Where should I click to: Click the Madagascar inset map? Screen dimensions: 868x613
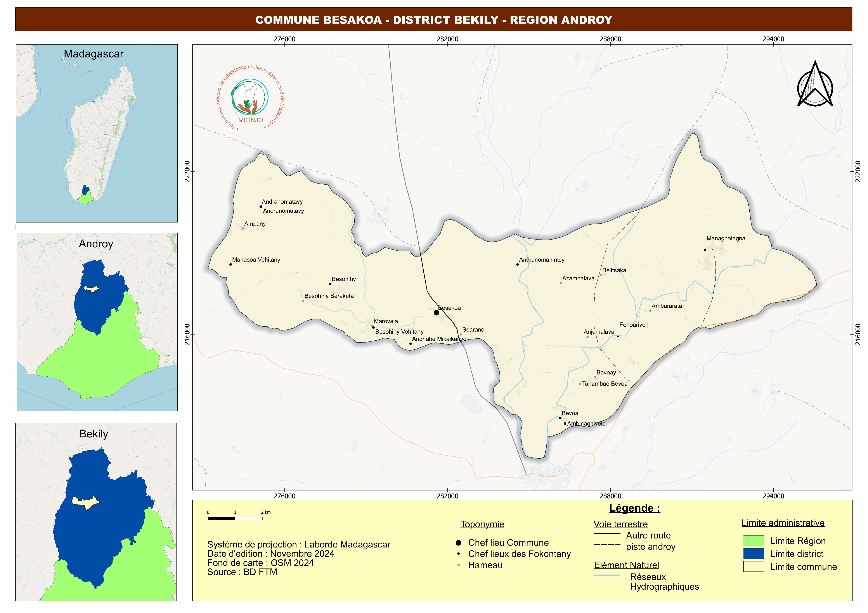96,133
